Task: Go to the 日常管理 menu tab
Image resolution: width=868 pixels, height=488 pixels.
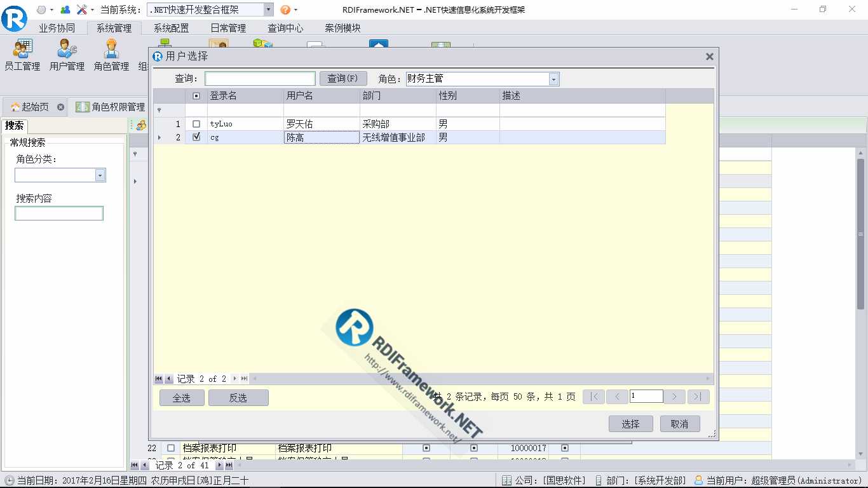Action: [228, 28]
